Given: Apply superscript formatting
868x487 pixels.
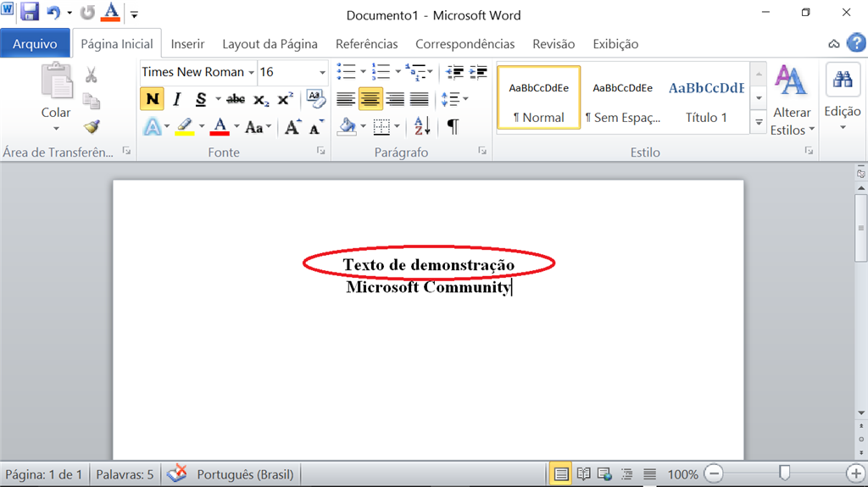Looking at the screenshot, I should [285, 100].
